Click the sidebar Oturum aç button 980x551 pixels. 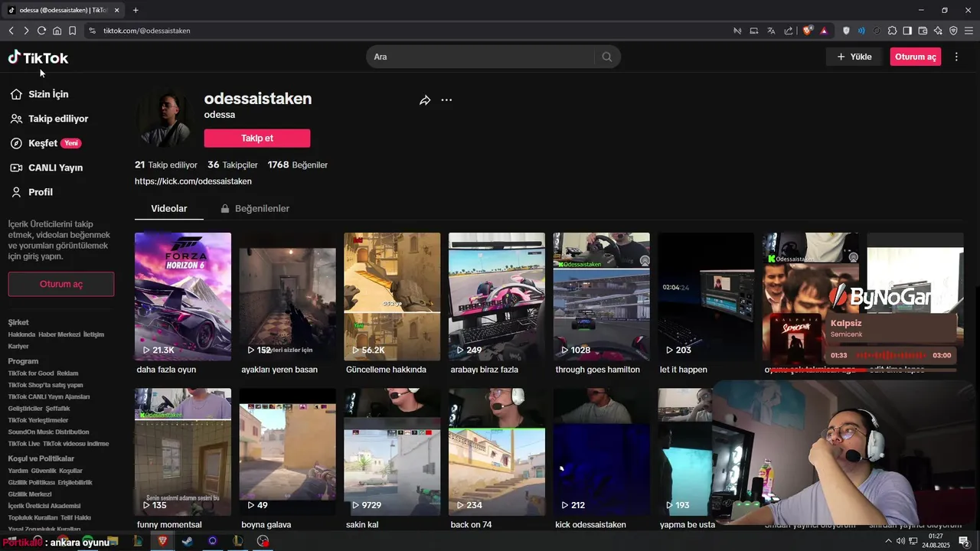[61, 284]
